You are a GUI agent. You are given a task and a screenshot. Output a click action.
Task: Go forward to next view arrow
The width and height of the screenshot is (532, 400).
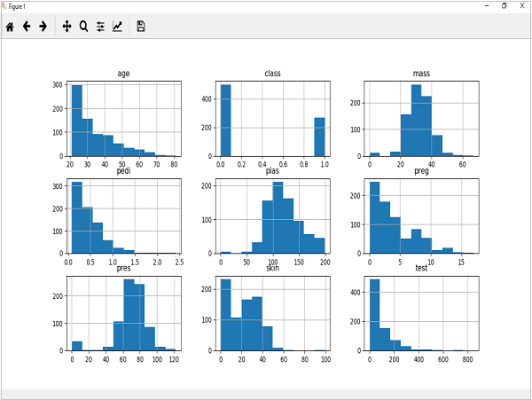tap(43, 27)
